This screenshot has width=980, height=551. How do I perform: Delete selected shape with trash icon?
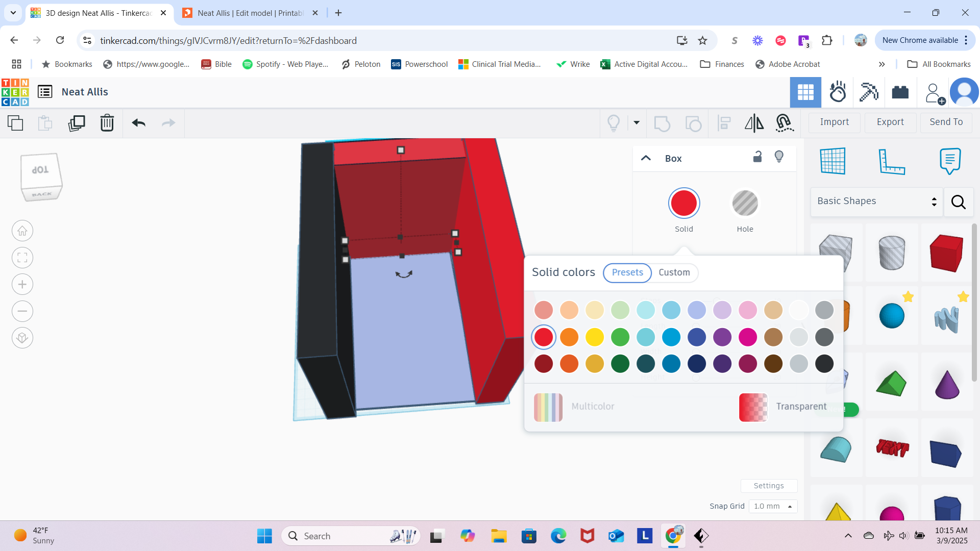point(107,123)
